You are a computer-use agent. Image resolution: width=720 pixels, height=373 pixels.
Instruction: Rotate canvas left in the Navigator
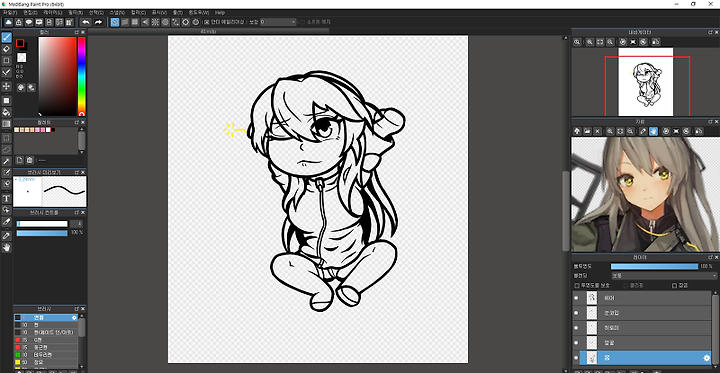tap(623, 42)
